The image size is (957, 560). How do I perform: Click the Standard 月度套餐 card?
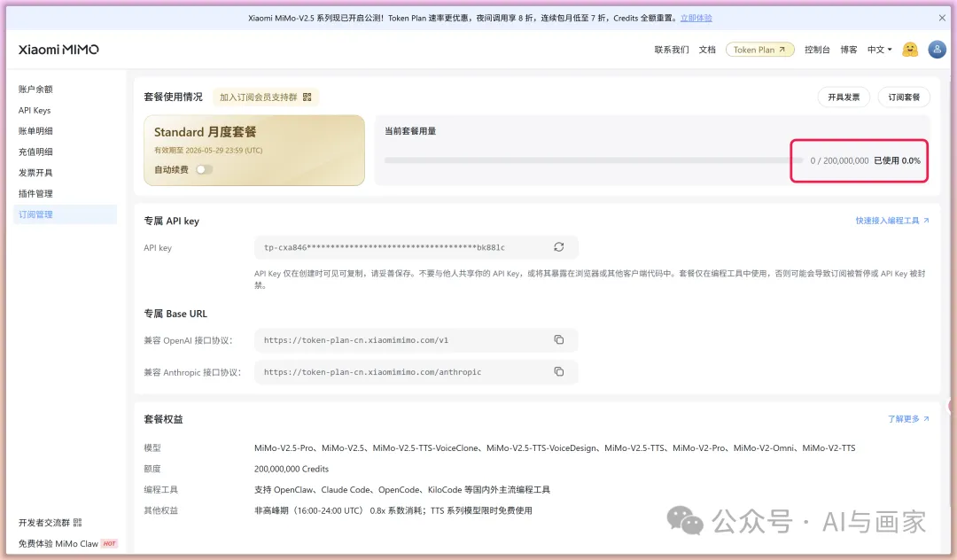[254, 150]
